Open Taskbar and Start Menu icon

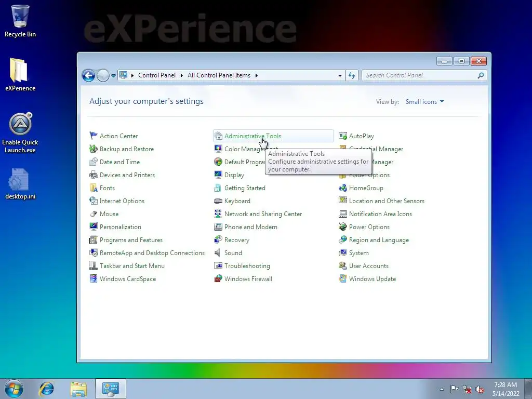(x=94, y=265)
